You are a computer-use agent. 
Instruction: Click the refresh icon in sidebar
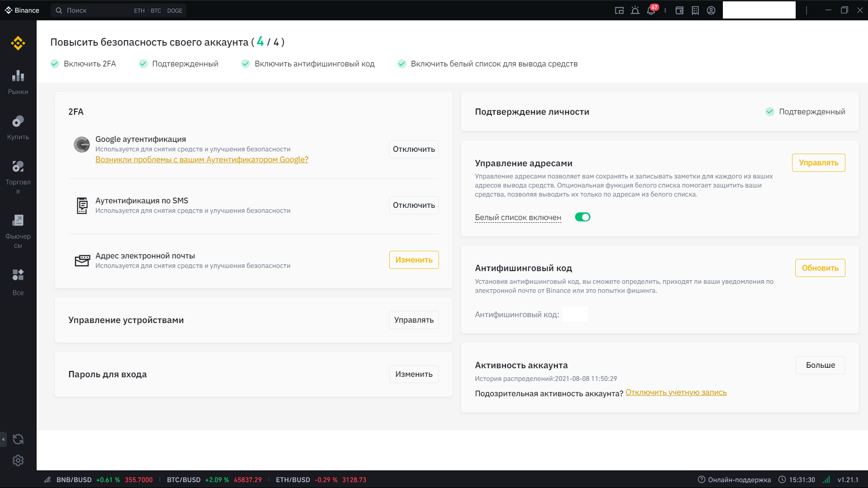pyautogui.click(x=18, y=439)
